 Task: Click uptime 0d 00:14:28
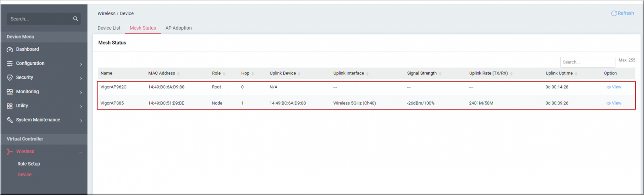(557, 87)
